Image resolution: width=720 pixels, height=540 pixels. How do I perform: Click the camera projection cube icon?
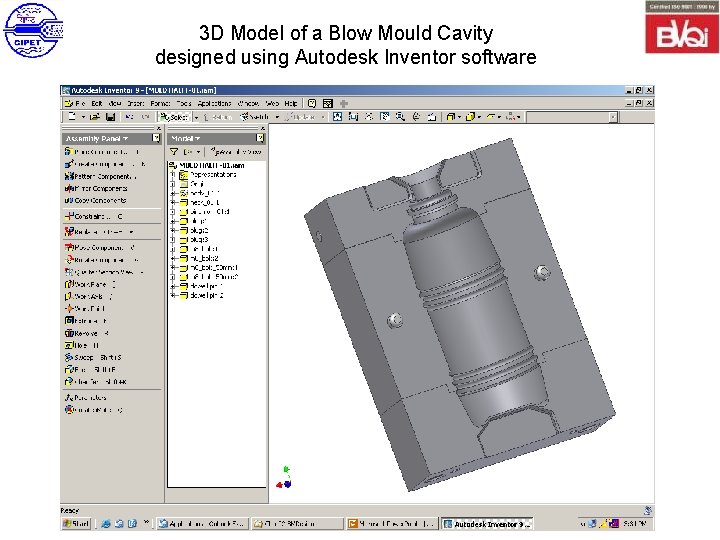tap(470, 117)
